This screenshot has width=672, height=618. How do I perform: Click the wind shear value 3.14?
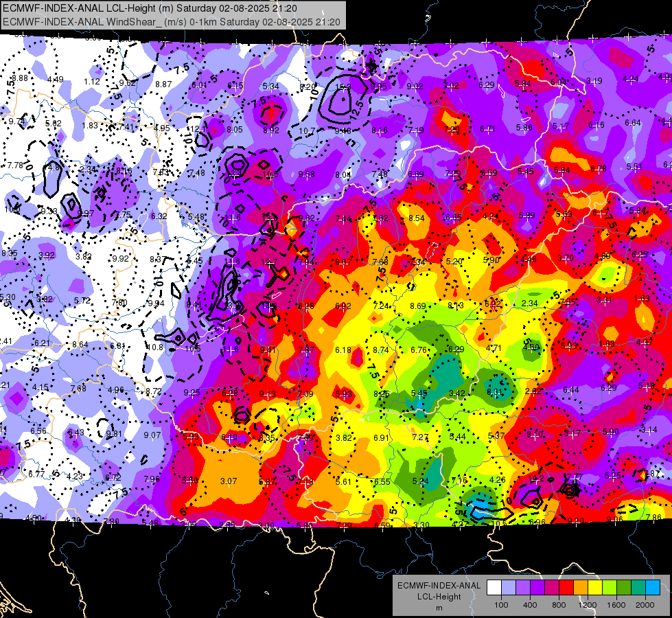(x=649, y=430)
